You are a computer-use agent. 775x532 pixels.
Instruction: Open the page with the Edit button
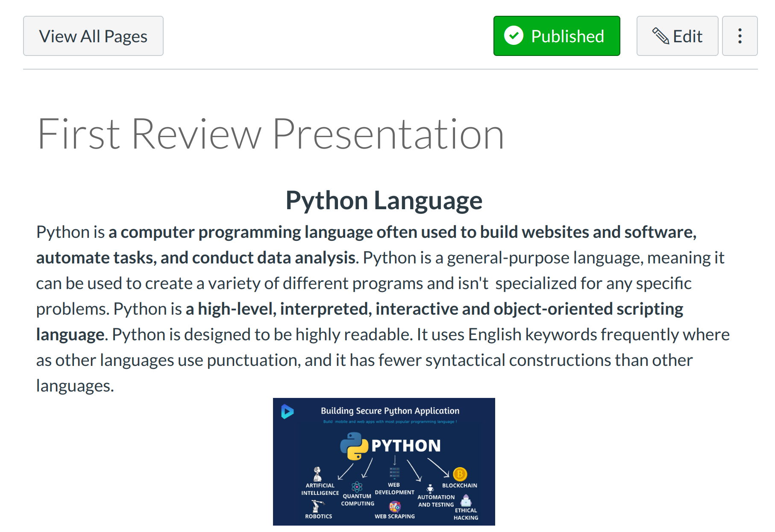click(x=677, y=36)
